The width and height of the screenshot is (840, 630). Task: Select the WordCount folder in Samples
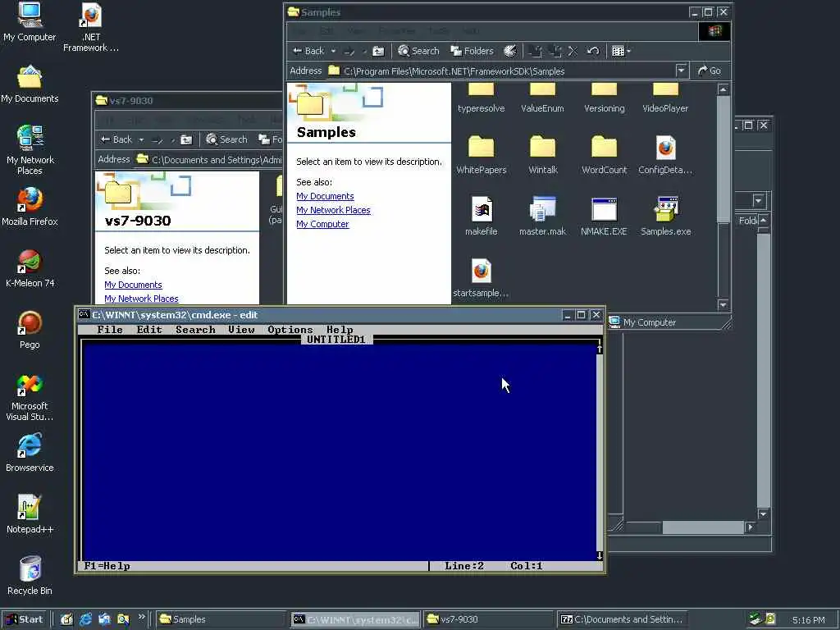pos(605,155)
